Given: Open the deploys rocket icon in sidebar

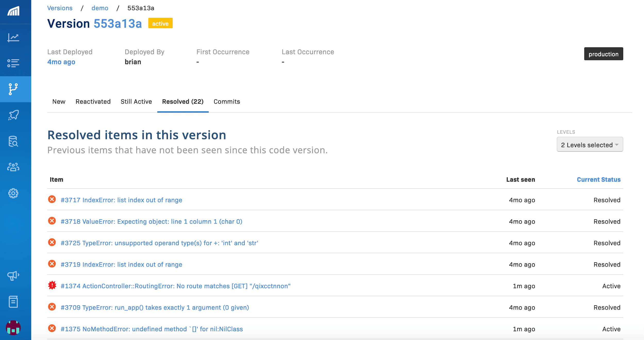Looking at the screenshot, I should tap(13, 115).
